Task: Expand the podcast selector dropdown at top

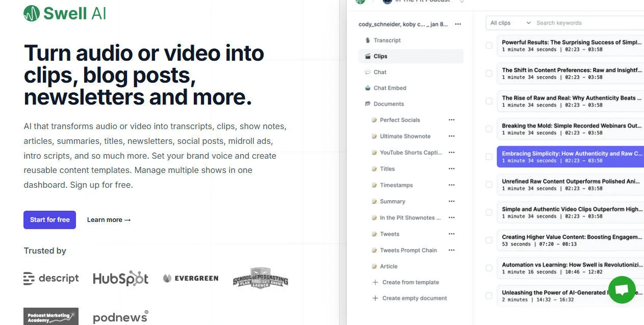Action: point(461,2)
